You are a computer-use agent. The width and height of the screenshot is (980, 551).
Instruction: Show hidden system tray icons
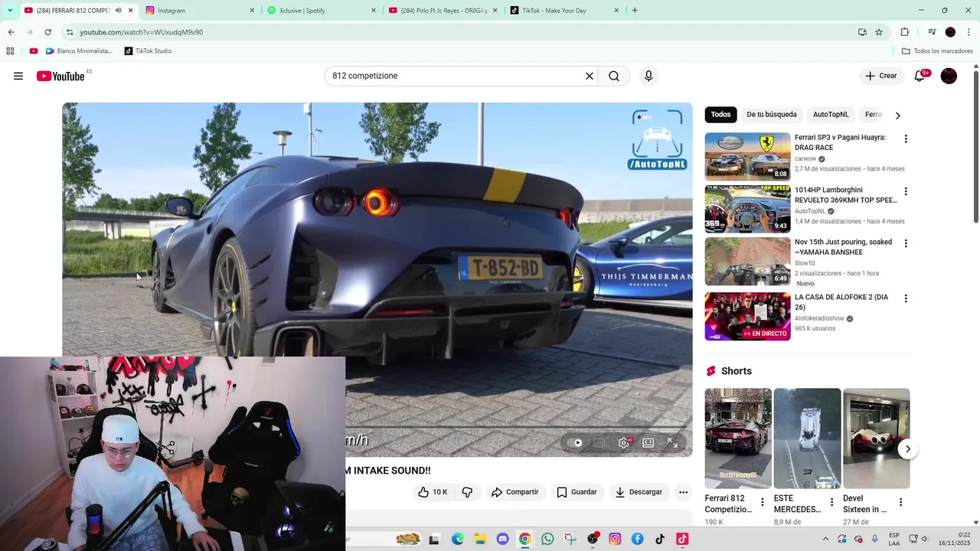(x=825, y=540)
